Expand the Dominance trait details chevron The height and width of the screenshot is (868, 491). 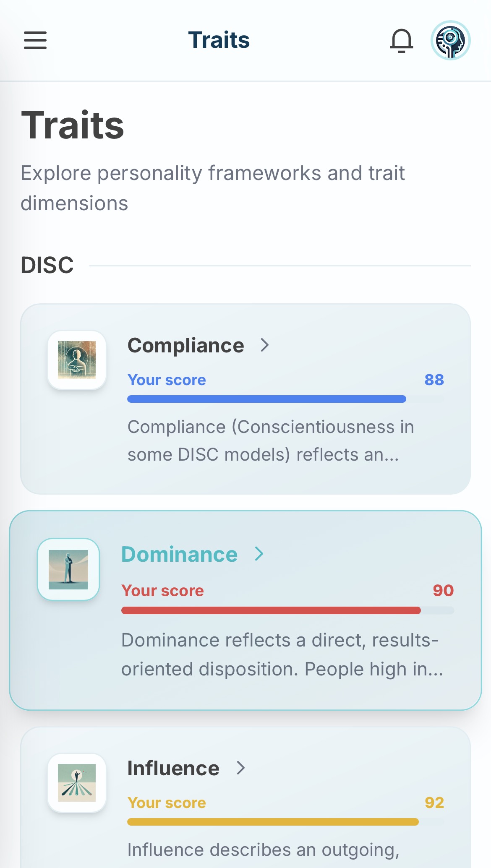tap(259, 553)
